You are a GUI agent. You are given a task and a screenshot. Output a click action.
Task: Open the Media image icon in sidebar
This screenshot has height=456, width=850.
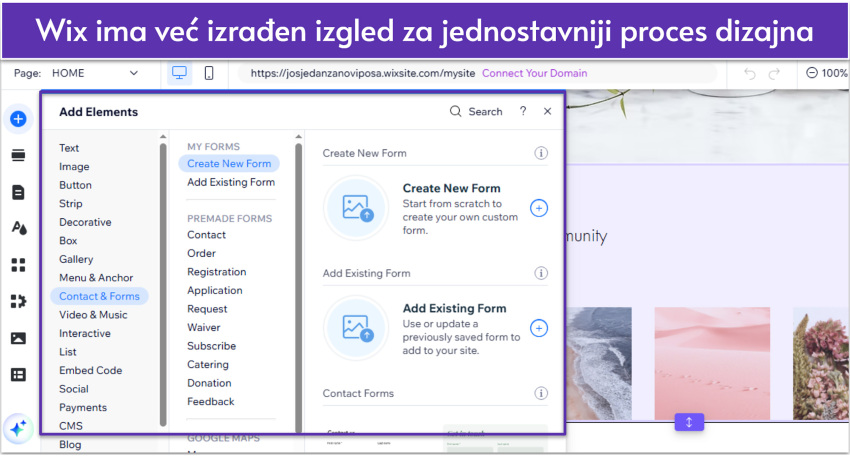pos(18,338)
